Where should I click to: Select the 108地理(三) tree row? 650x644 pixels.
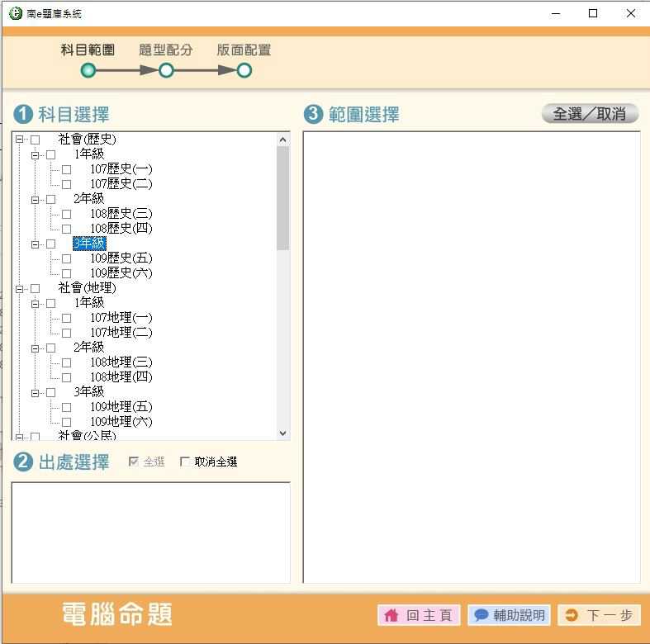pos(121,362)
